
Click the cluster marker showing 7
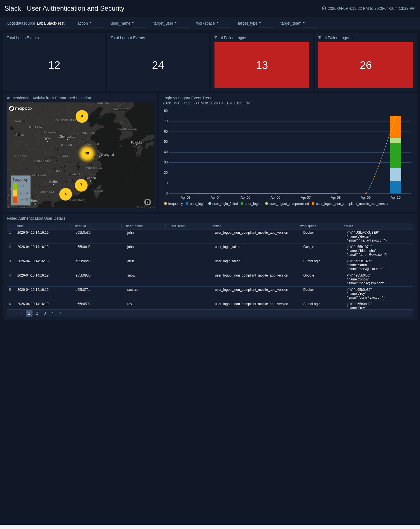81,185
